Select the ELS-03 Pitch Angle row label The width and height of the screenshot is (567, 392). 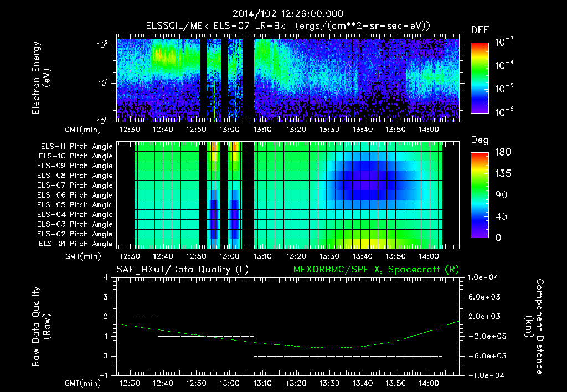pos(75,224)
